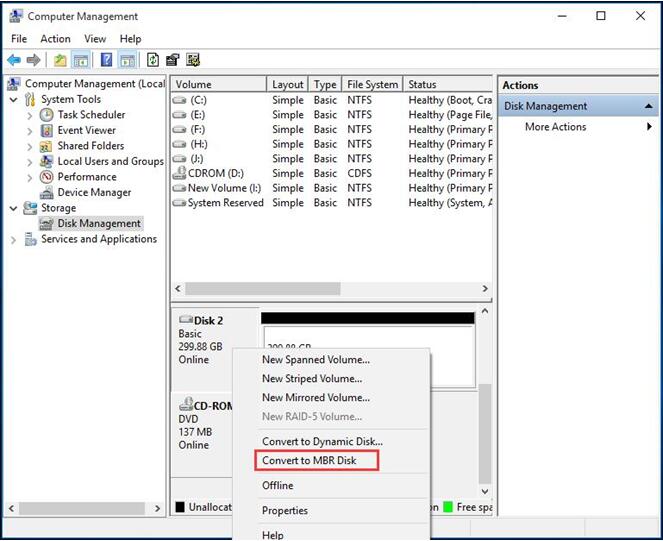Click the (C:) volume drive icon

(179, 100)
